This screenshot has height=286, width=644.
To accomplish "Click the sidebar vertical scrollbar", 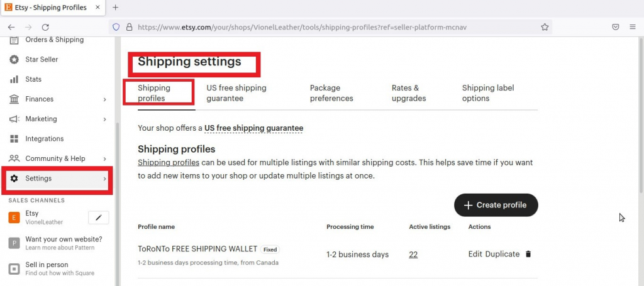I will point(118,203).
